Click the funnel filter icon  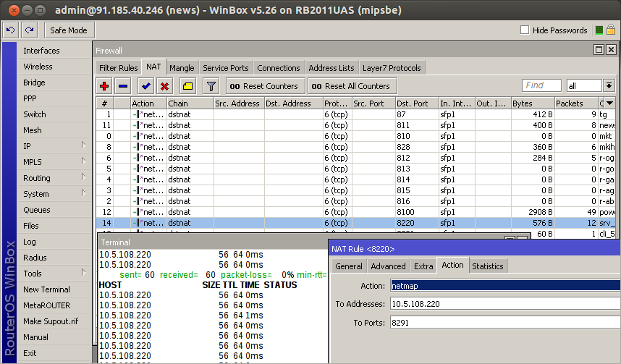point(210,86)
